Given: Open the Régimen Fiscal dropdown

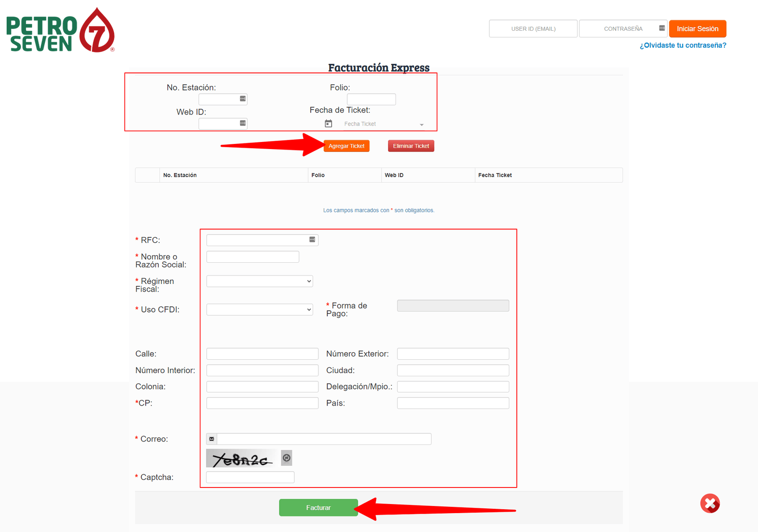Looking at the screenshot, I should pyautogui.click(x=260, y=281).
